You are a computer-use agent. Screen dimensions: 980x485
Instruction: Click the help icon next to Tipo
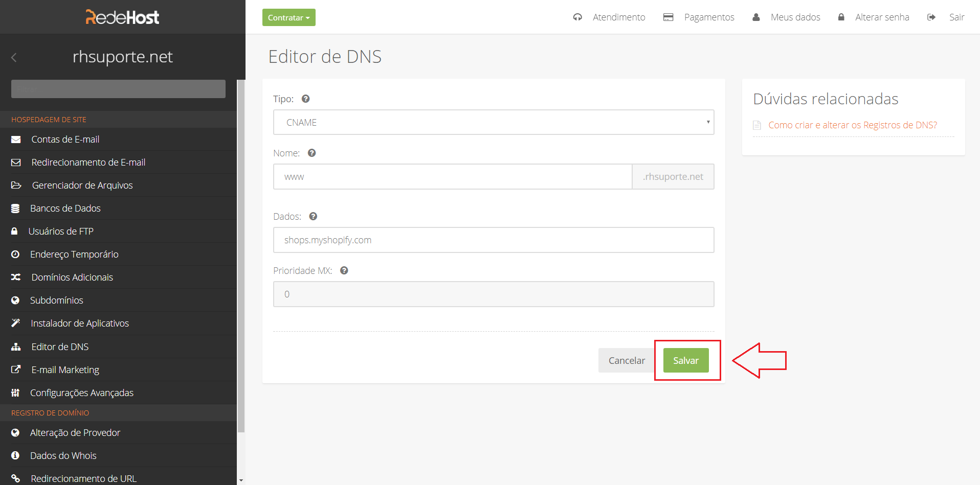305,99
